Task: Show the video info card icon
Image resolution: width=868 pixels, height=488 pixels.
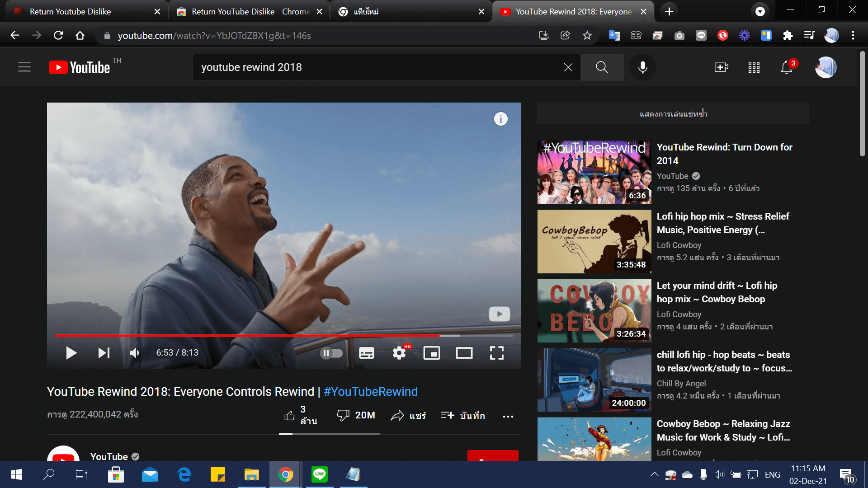Action: [500, 119]
